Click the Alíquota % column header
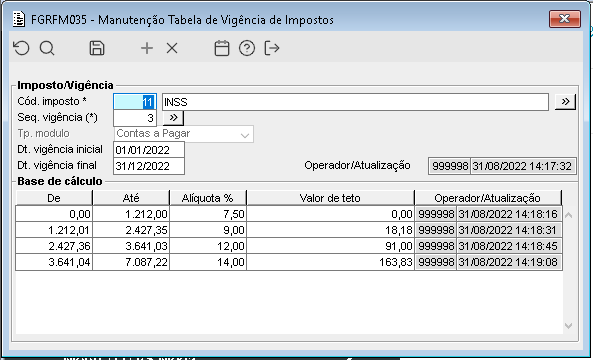This screenshot has width=593, height=360. pyautogui.click(x=208, y=198)
